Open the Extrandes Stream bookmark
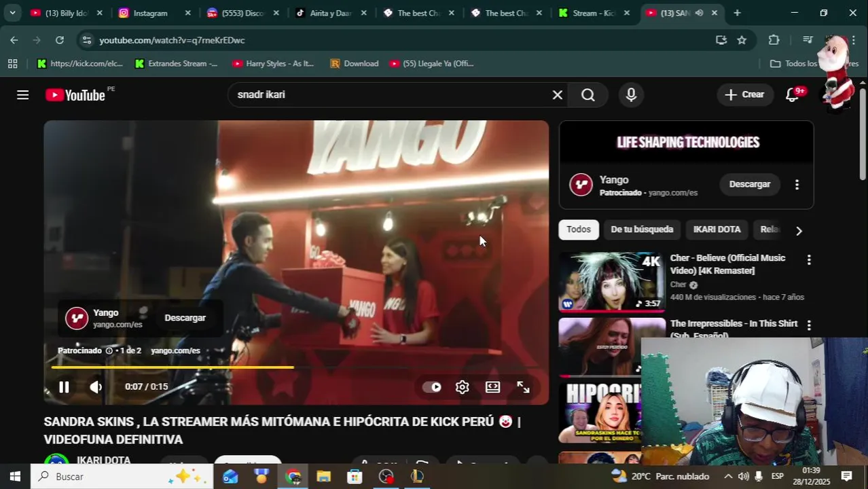 (177, 64)
